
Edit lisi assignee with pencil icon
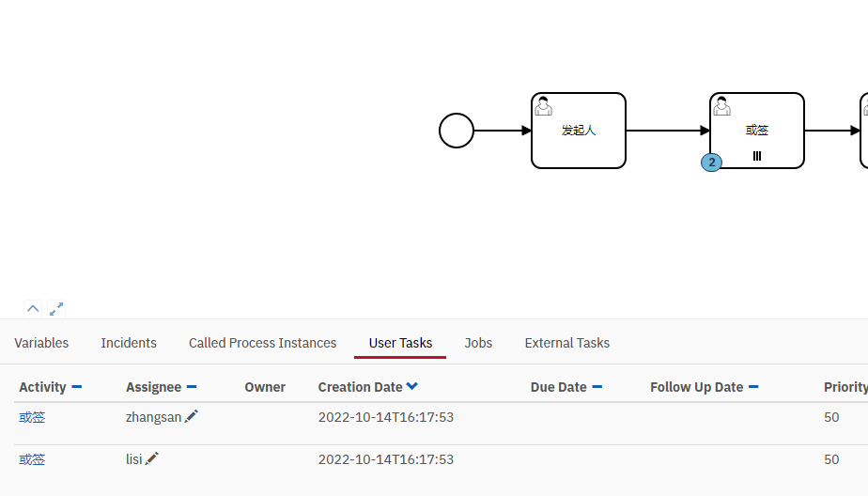152,458
